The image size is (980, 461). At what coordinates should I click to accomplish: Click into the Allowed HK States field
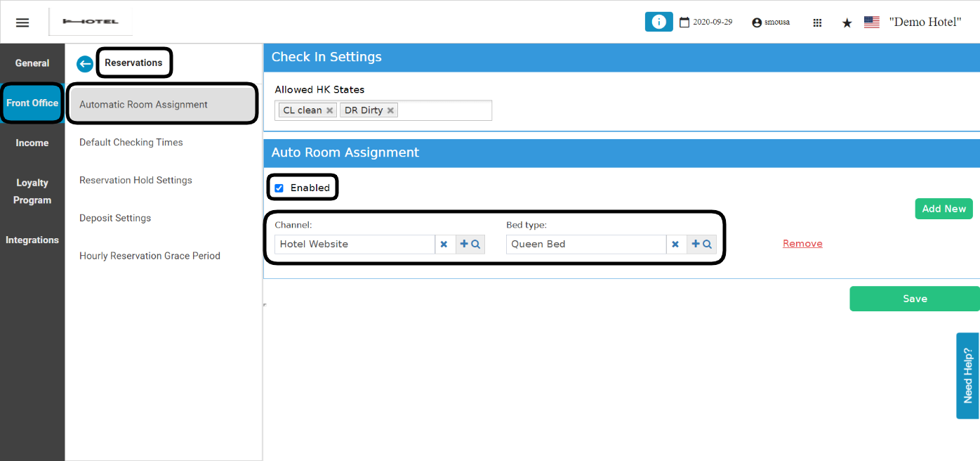(383, 110)
